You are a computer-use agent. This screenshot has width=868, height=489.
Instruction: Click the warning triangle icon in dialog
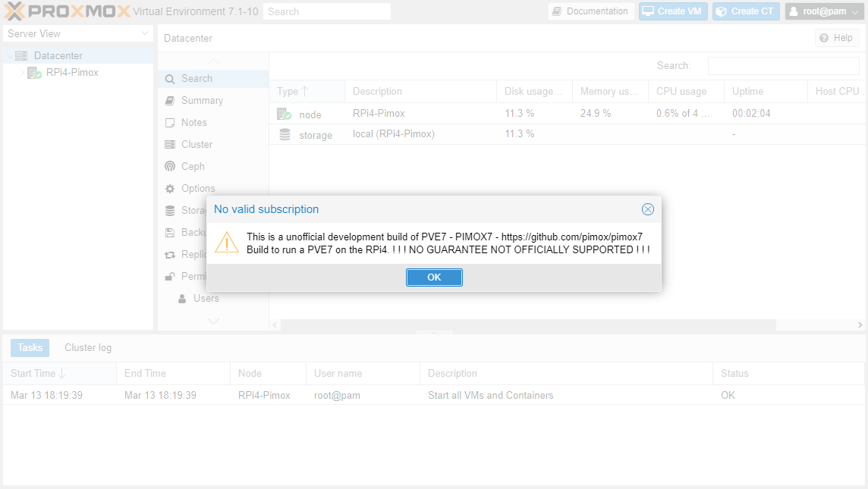tap(227, 243)
